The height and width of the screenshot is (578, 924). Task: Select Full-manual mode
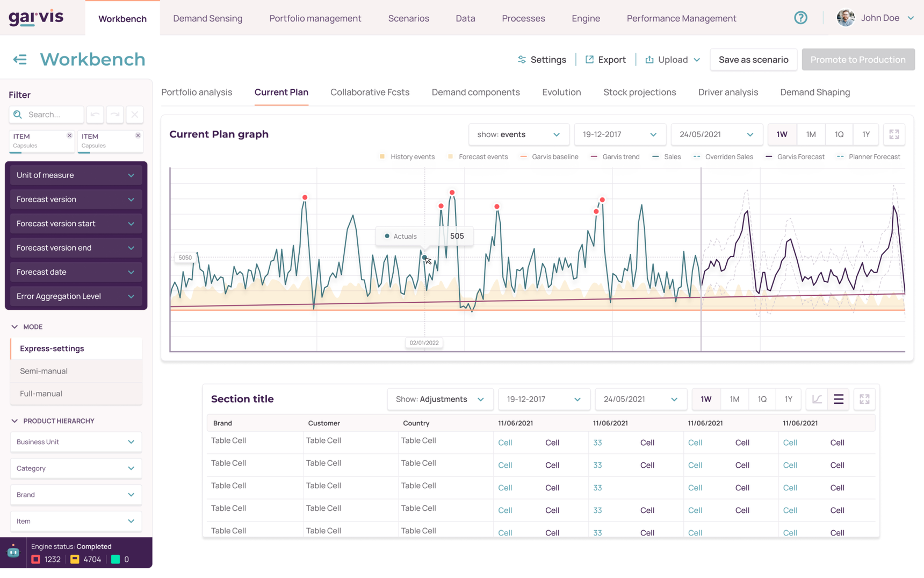[x=41, y=394]
